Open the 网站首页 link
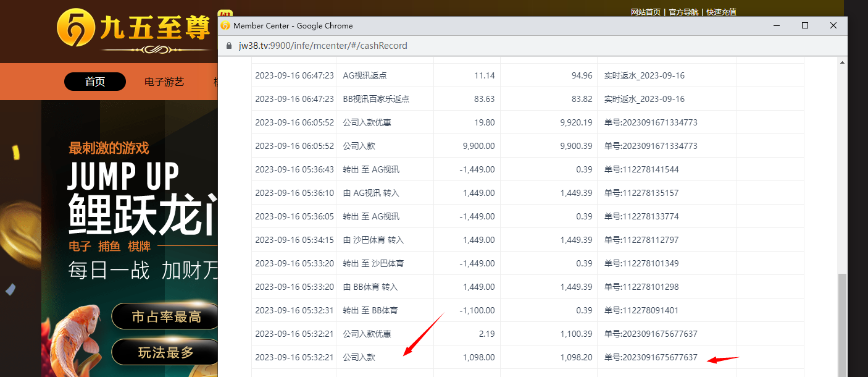 click(646, 12)
